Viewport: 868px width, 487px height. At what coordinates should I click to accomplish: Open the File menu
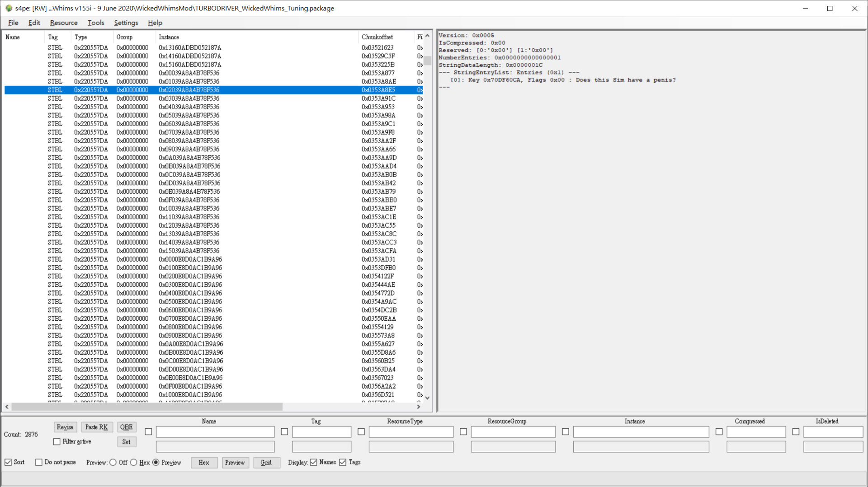pos(13,23)
